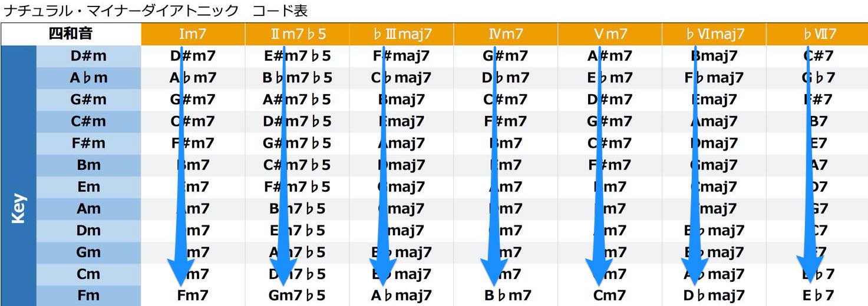Screen dimensions: 868x306
Task: Click the Gm7♭5 chord cell
Action: [298, 295]
